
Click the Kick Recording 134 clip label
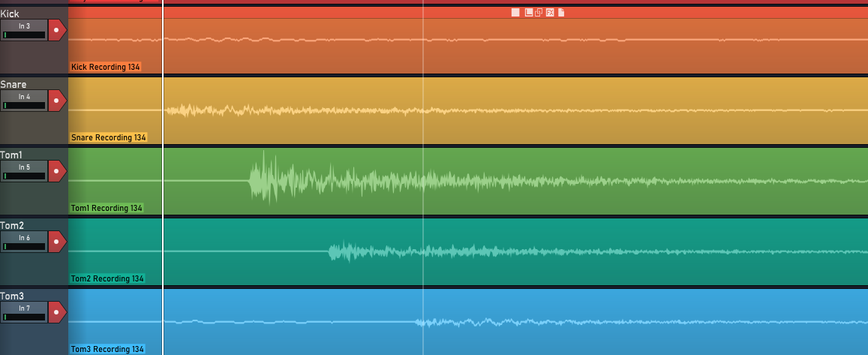[x=105, y=67]
